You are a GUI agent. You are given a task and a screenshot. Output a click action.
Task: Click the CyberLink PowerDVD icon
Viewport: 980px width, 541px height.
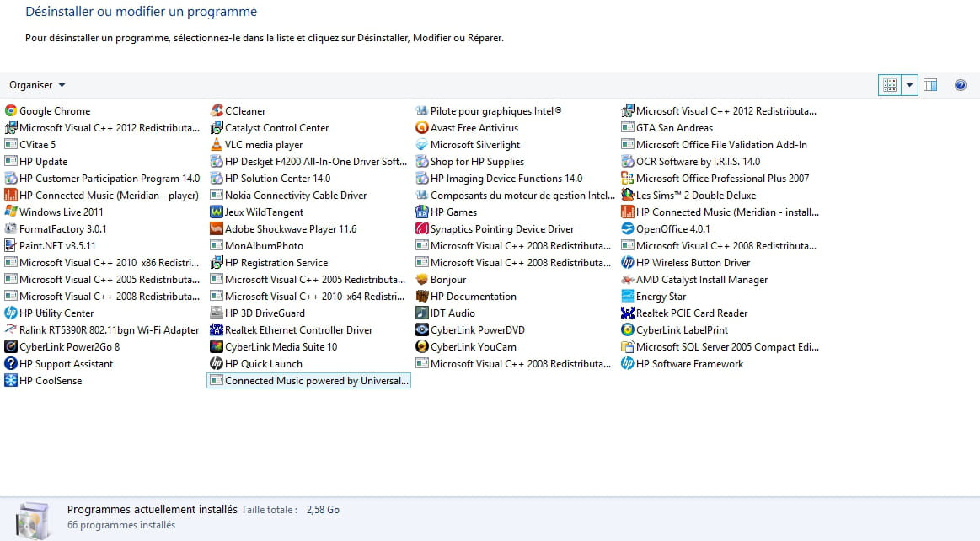(x=422, y=330)
